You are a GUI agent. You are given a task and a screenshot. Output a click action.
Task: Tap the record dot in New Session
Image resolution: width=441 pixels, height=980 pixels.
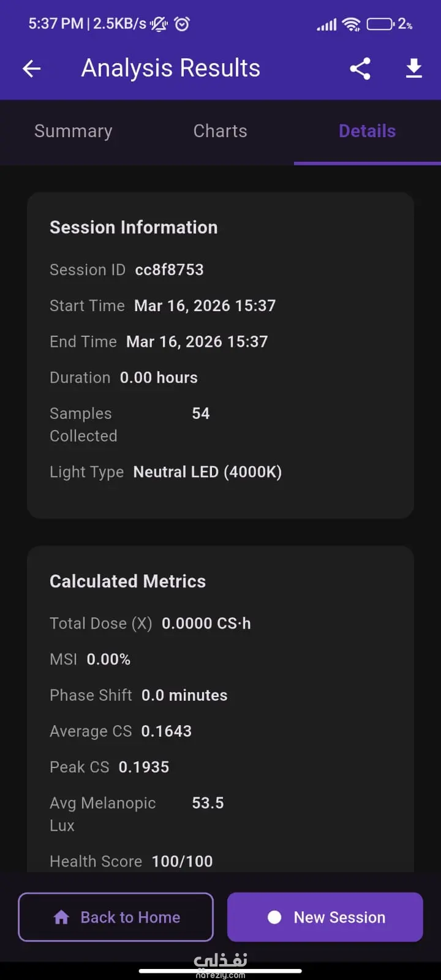(274, 917)
